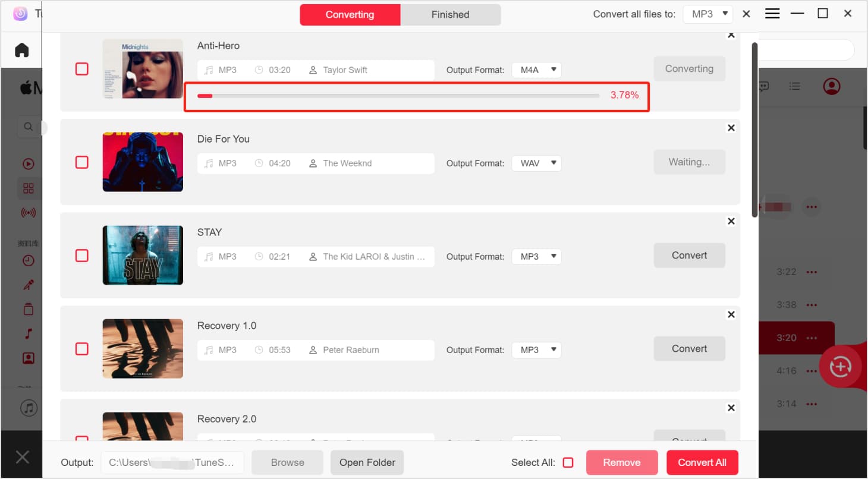
Task: Open Die For You output format WAV dropdown
Action: click(536, 163)
